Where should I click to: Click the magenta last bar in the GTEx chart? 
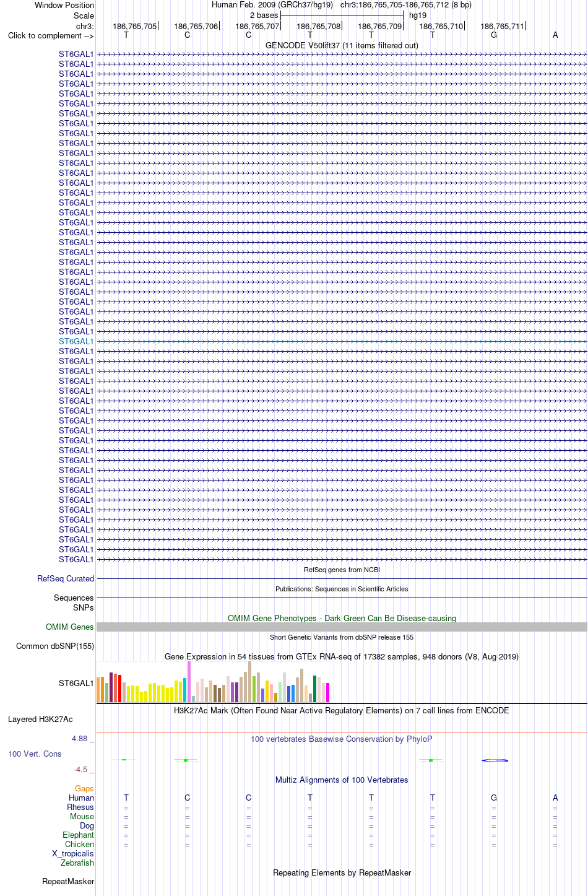pos(328,693)
